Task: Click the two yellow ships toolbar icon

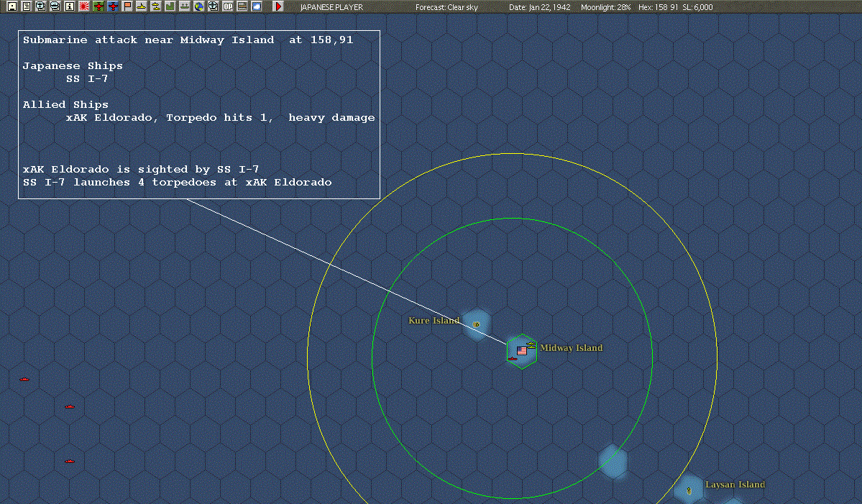Action: pyautogui.click(x=155, y=6)
